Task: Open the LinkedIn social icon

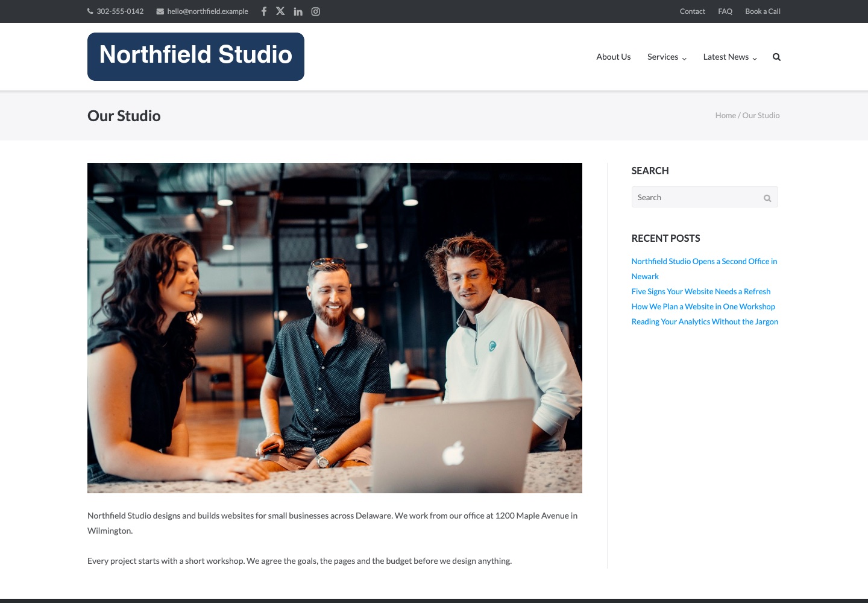Action: (298, 11)
